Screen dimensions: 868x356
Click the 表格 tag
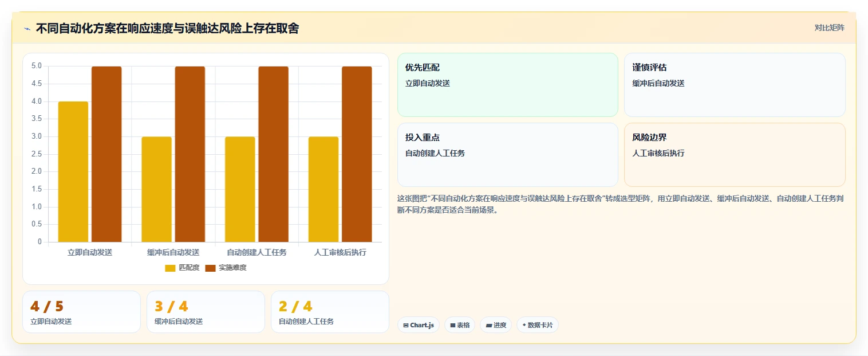(x=460, y=325)
